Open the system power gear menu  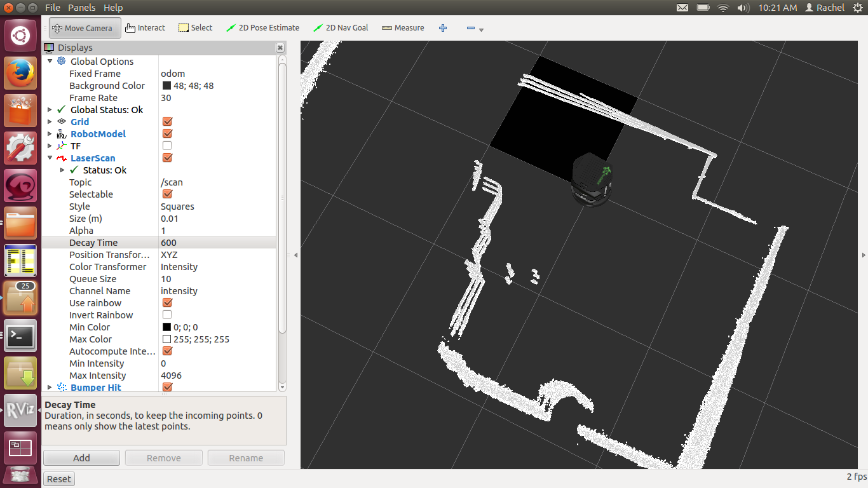click(858, 8)
